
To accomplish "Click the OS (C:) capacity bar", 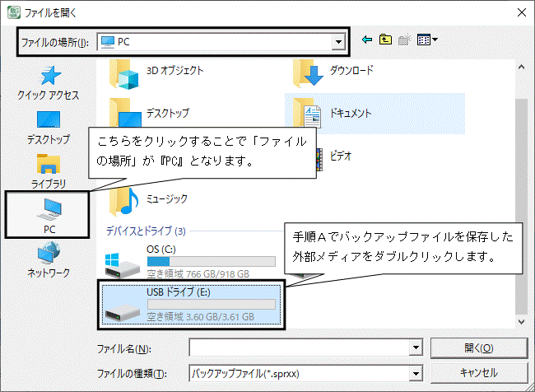I will click(x=212, y=262).
